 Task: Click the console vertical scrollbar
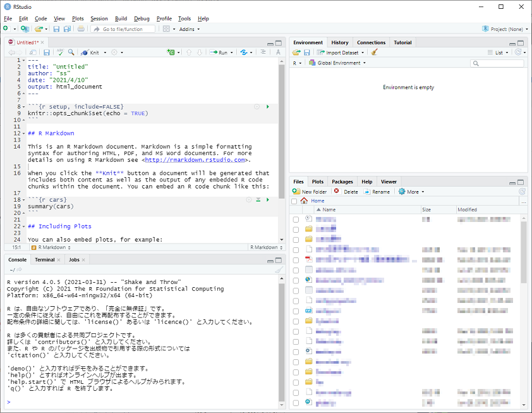tap(281, 342)
